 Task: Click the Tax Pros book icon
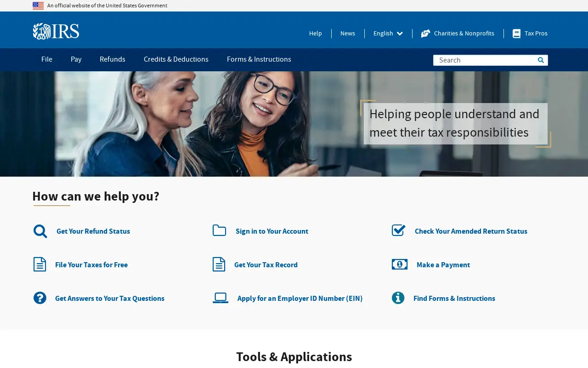click(x=516, y=34)
